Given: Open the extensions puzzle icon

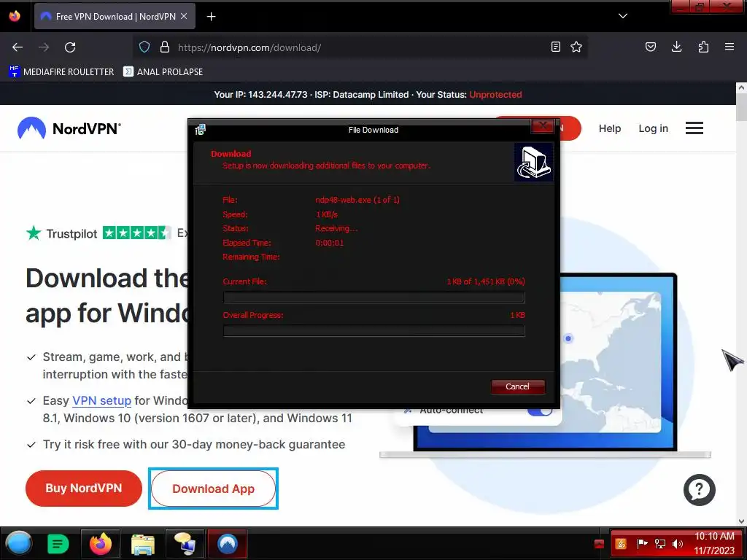Looking at the screenshot, I should click(703, 47).
